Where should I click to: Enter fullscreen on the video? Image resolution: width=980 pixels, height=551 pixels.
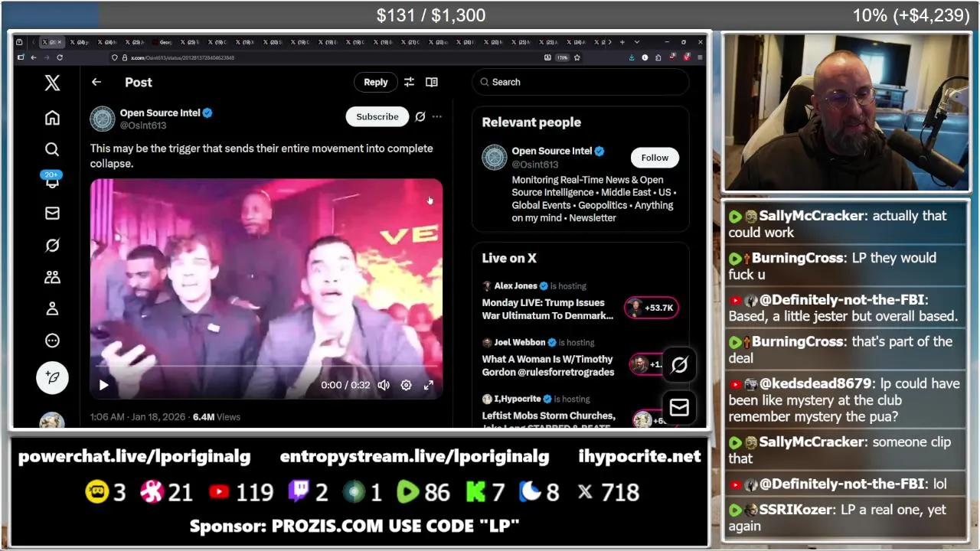[429, 385]
